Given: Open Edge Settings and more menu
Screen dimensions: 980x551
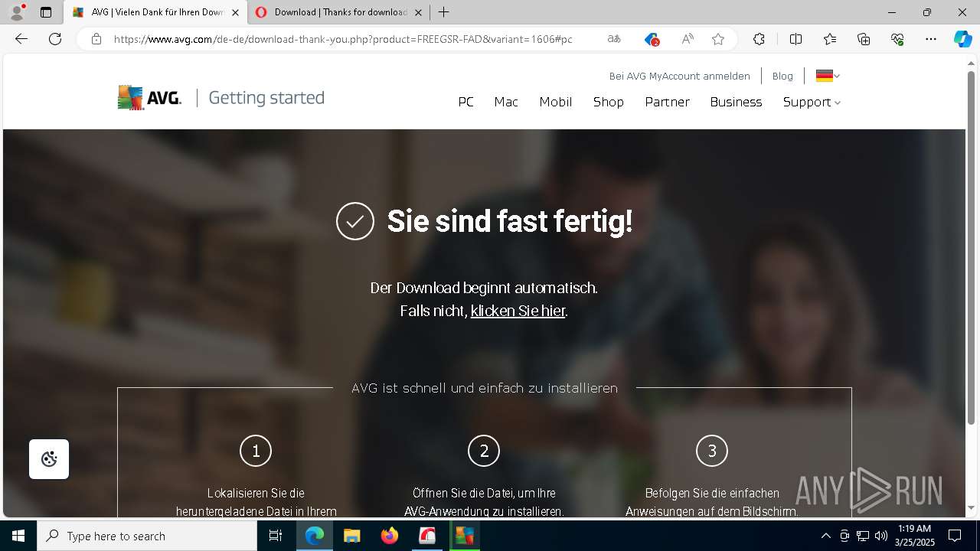Looking at the screenshot, I should click(x=931, y=39).
